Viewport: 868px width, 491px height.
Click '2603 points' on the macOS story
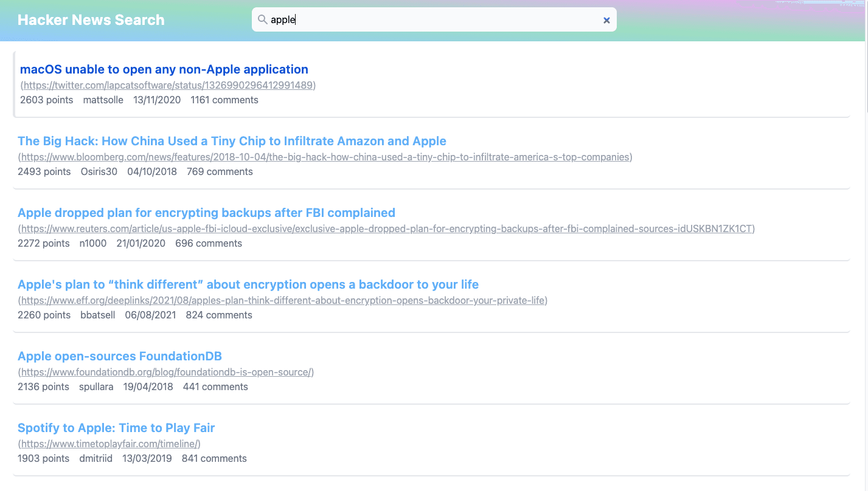pyautogui.click(x=46, y=100)
